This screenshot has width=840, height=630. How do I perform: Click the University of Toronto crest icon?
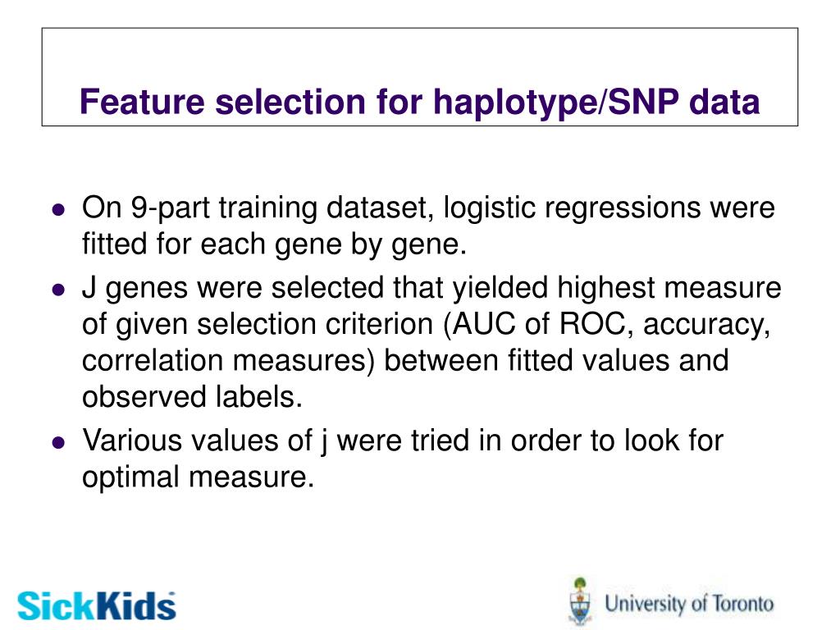point(581,601)
